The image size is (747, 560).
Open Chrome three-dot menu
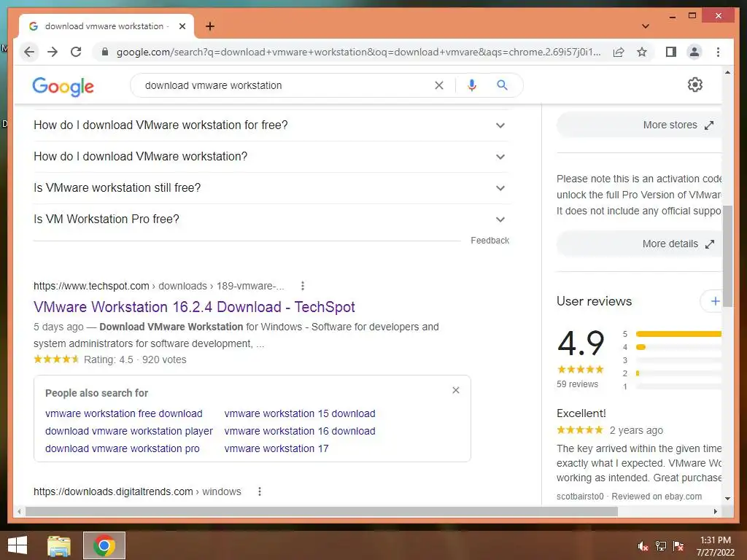click(718, 52)
